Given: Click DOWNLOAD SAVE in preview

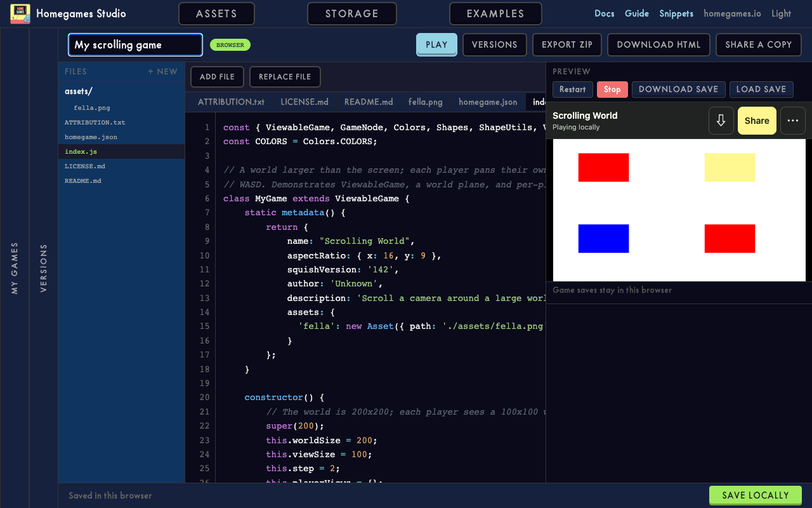Looking at the screenshot, I should [x=678, y=90].
